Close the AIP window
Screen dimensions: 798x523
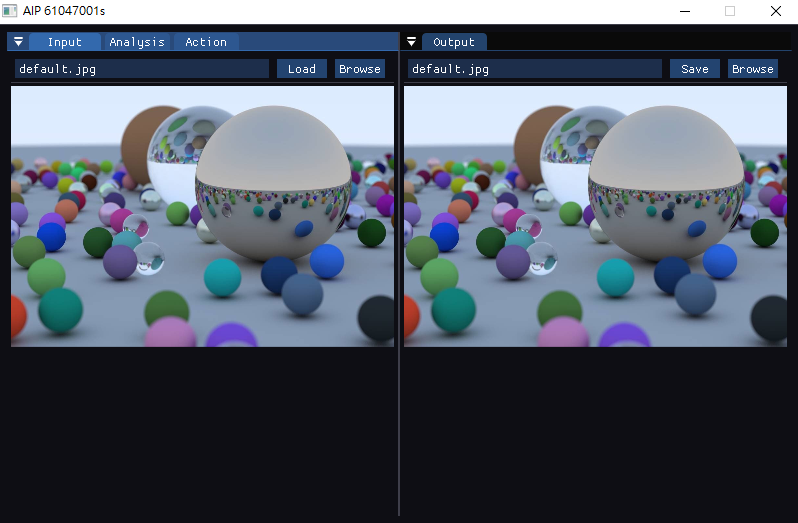click(776, 11)
